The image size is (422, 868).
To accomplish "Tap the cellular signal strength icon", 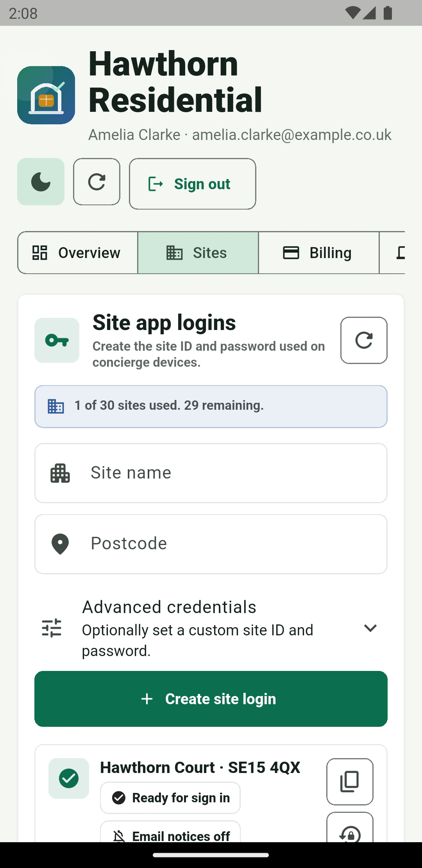I will point(369,13).
